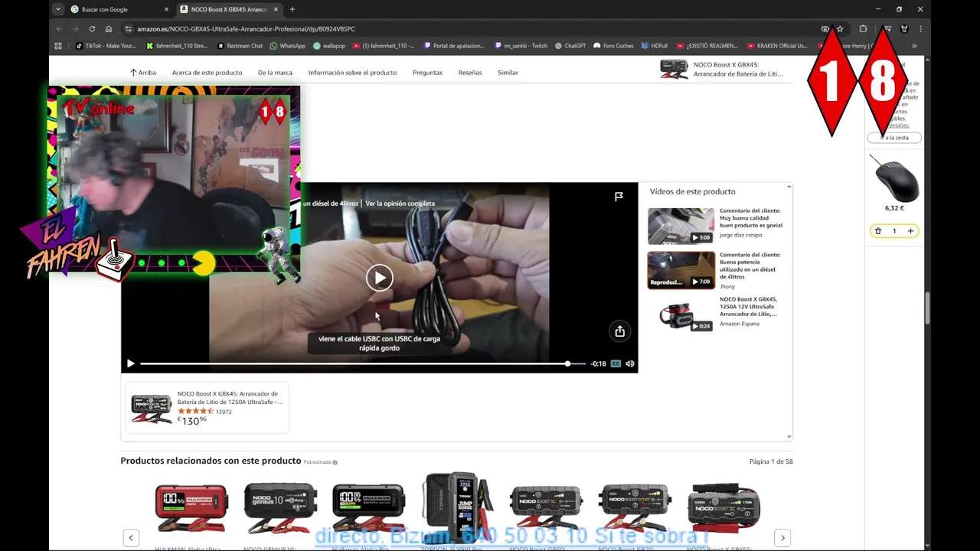Click the Patrocinado info icon
Viewport: 980px width, 551px height.
coord(335,462)
